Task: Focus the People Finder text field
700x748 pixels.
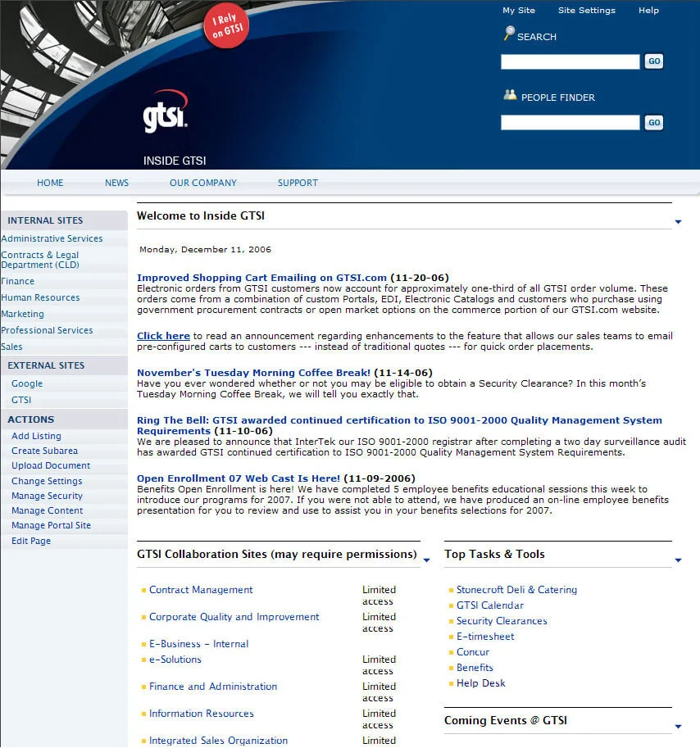Action: coord(570,123)
